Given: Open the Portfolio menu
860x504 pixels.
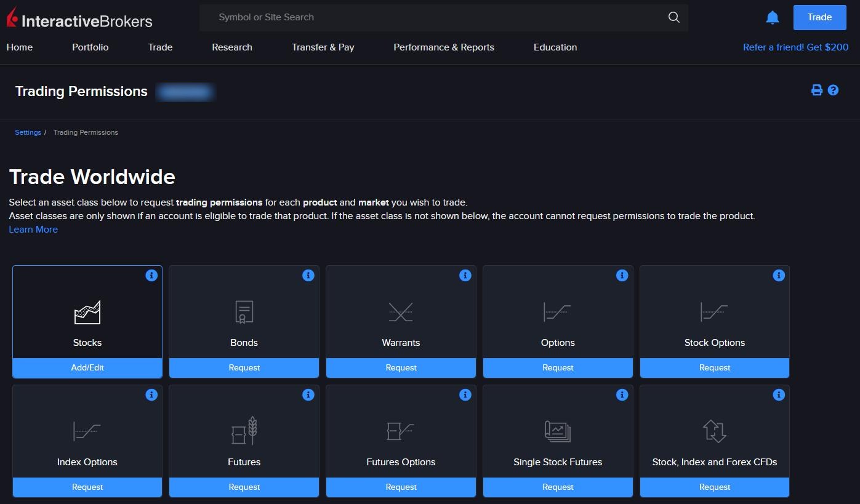Looking at the screenshot, I should (90, 47).
